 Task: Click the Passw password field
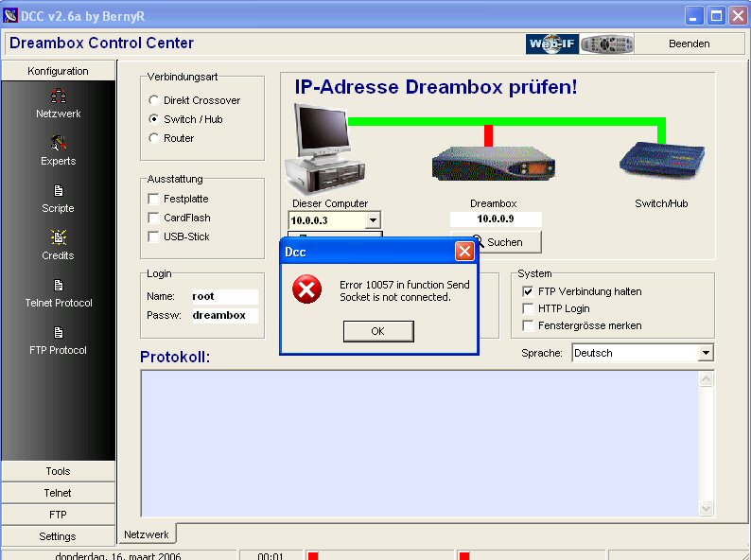coord(224,315)
